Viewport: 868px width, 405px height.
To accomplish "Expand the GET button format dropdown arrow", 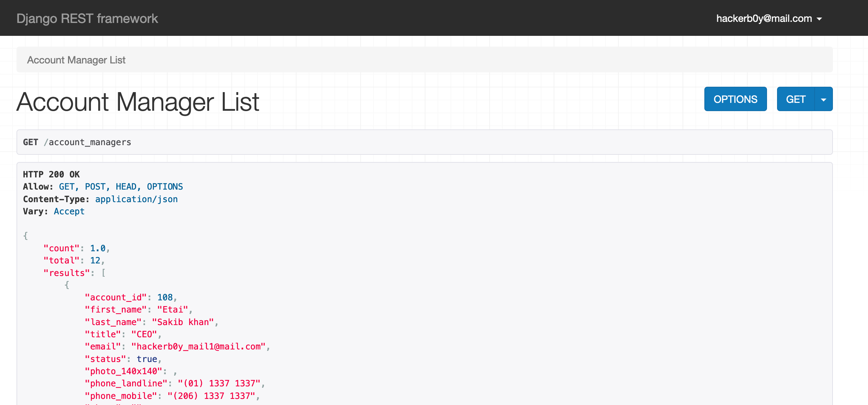I will tap(824, 99).
